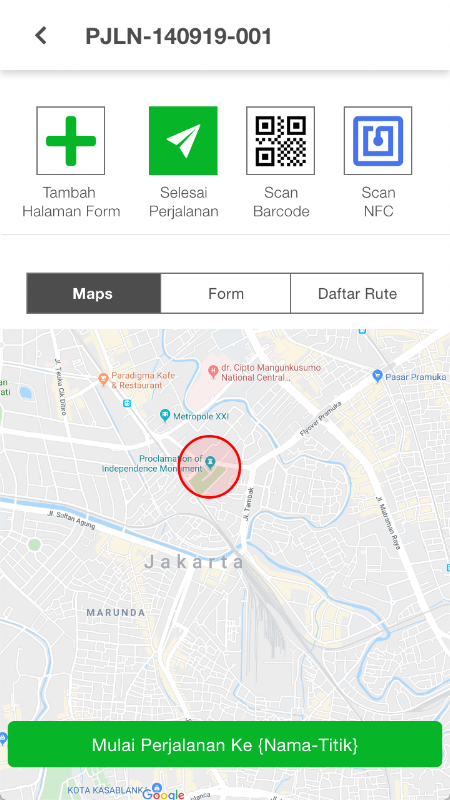Go back with the left chevron arrow
The image size is (450, 800).
(41, 36)
